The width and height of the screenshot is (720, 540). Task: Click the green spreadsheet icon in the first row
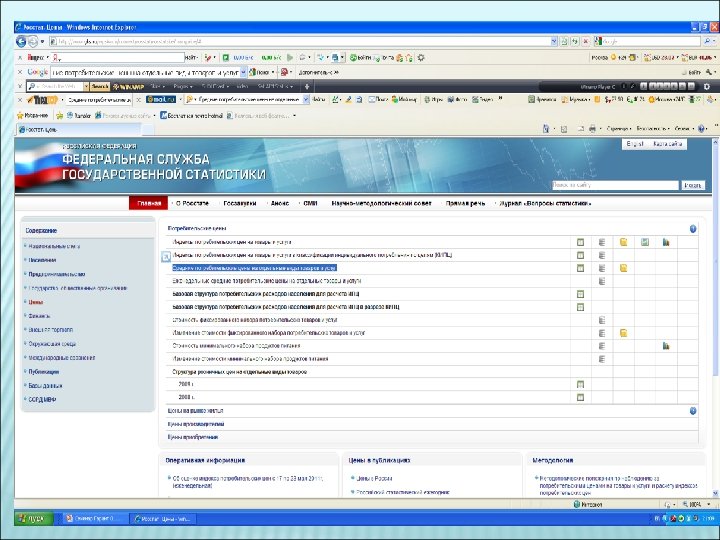tap(644, 242)
